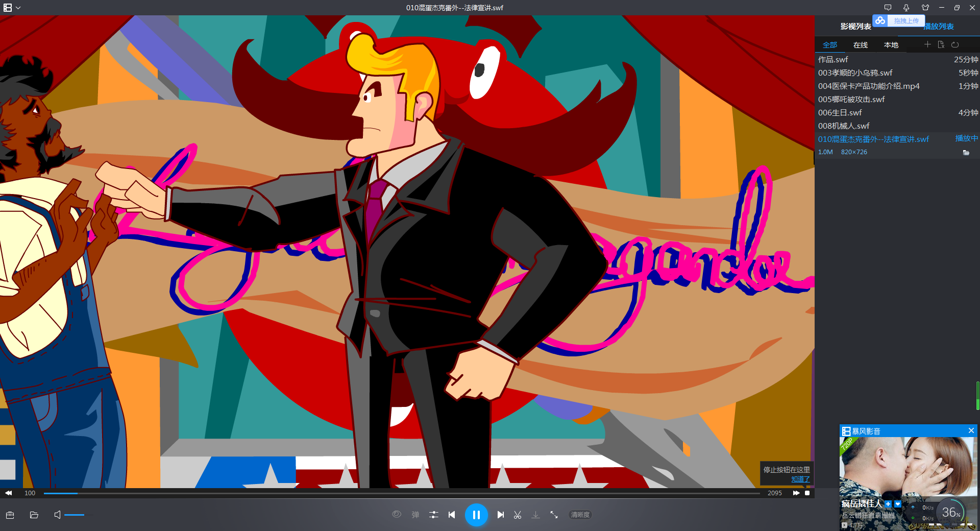Dismiss tooltip via the 知道了 link
Viewport: 980px width, 531px height.
[800, 479]
